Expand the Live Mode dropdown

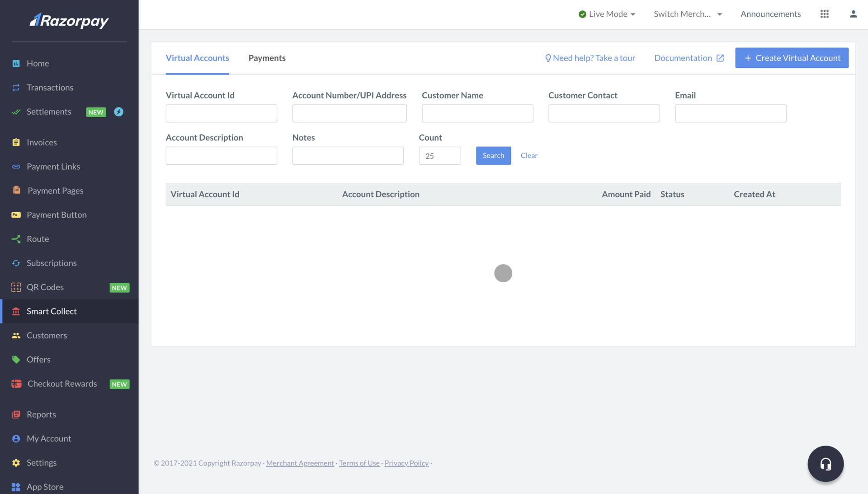pos(607,14)
